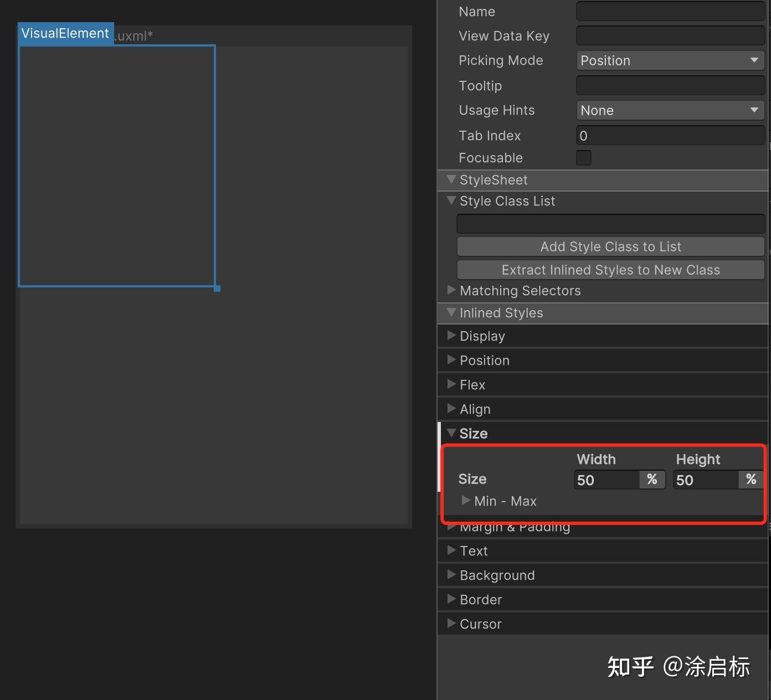Expand the Position style section
This screenshot has width=771, height=700.
[x=451, y=360]
